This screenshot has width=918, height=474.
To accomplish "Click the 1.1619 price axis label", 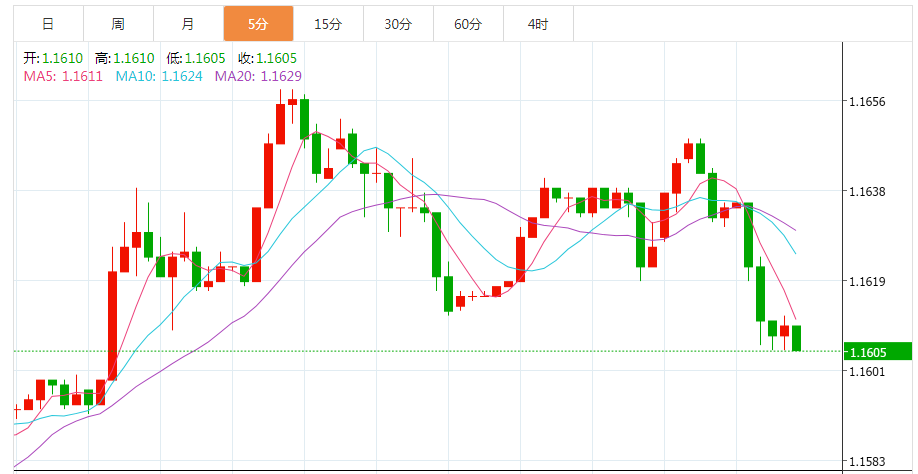I will (868, 281).
